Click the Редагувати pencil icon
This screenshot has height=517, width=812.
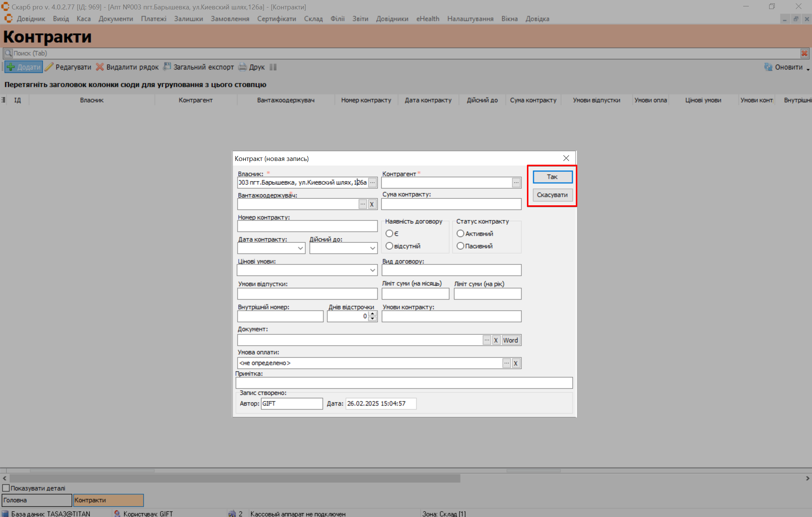coord(49,67)
